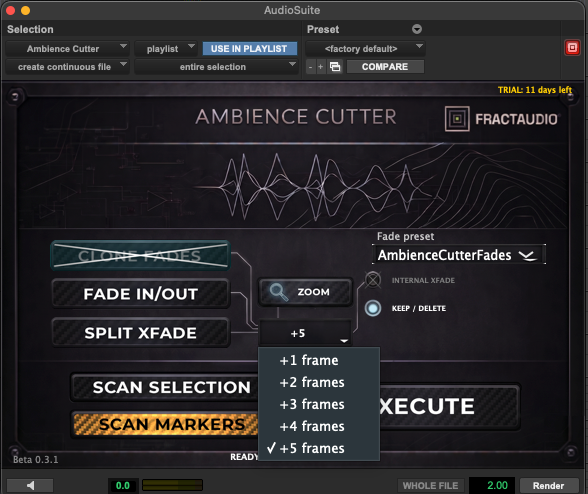Open the playlist dropdown
Image resolution: width=588 pixels, height=494 pixels.
[x=166, y=49]
